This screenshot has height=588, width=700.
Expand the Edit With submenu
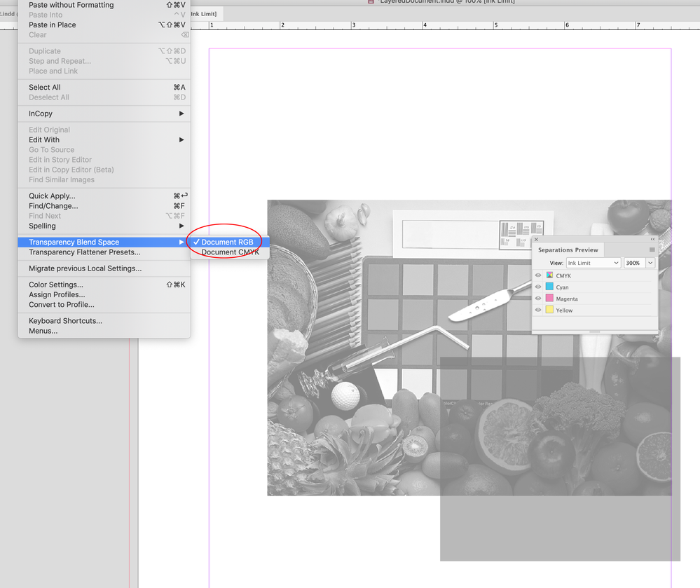point(104,139)
